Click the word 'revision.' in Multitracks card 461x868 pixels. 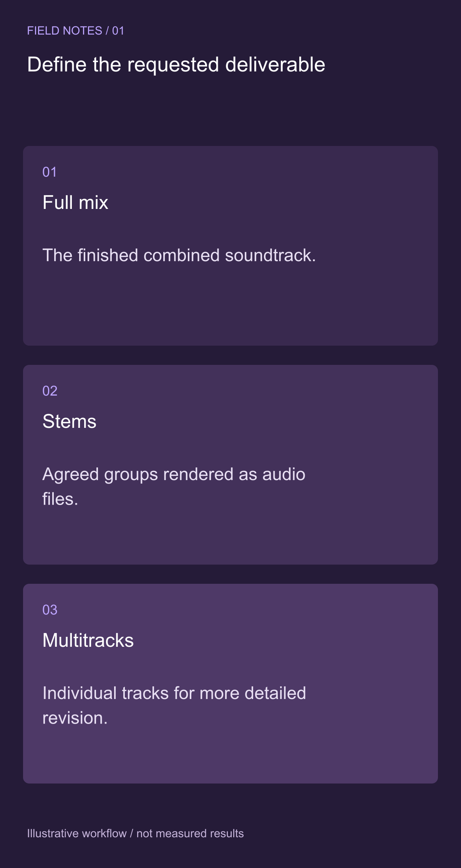75,718
